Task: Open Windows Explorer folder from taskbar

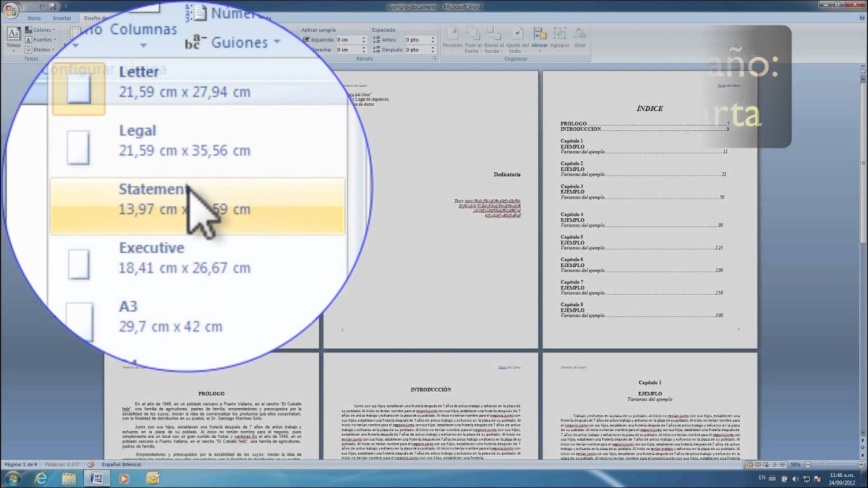Action: (x=69, y=479)
